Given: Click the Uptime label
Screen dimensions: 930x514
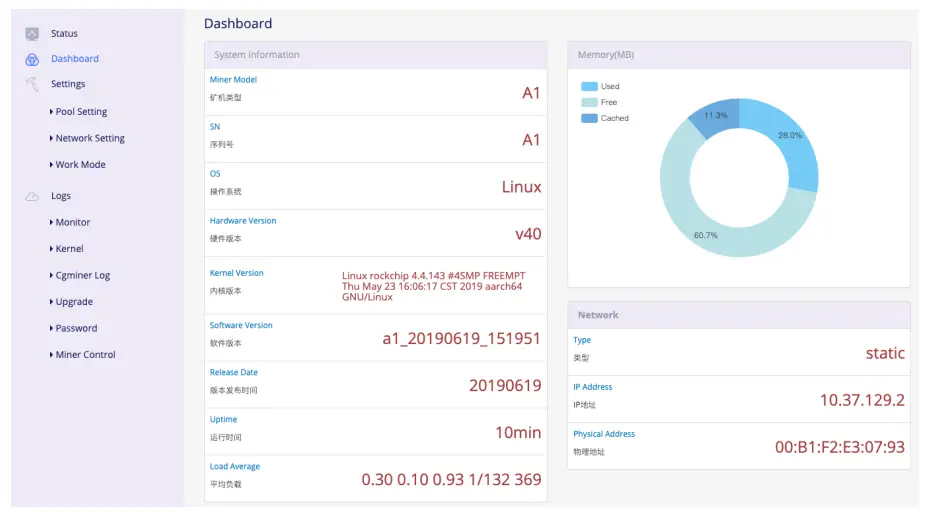Looking at the screenshot, I should coord(223,420).
